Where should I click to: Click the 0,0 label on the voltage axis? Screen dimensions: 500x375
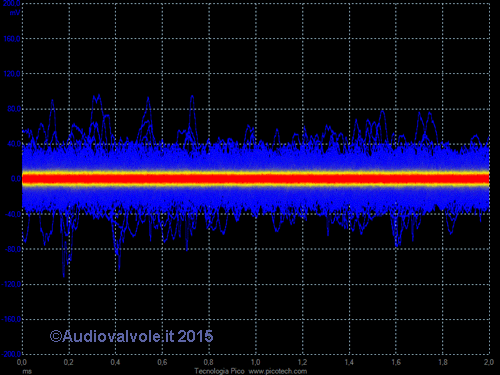coord(16,179)
